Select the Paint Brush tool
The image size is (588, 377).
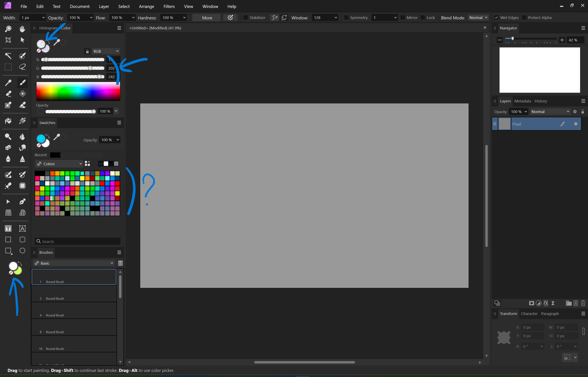22,83
